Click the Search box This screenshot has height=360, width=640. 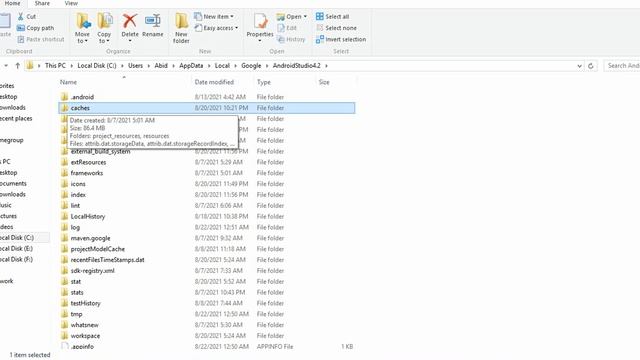(622, 66)
